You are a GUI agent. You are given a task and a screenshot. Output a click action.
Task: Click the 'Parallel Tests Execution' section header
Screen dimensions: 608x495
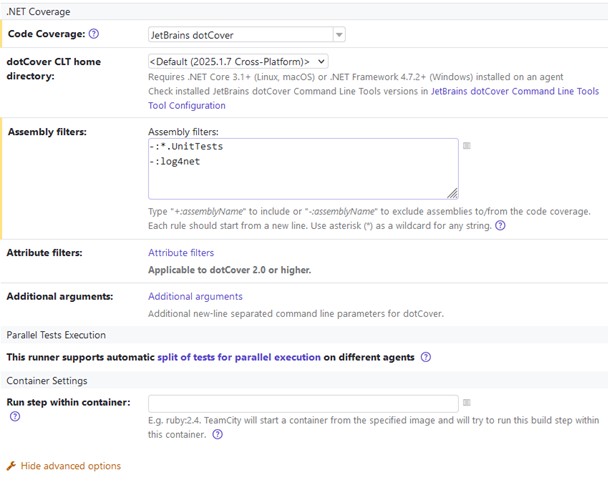tap(56, 335)
